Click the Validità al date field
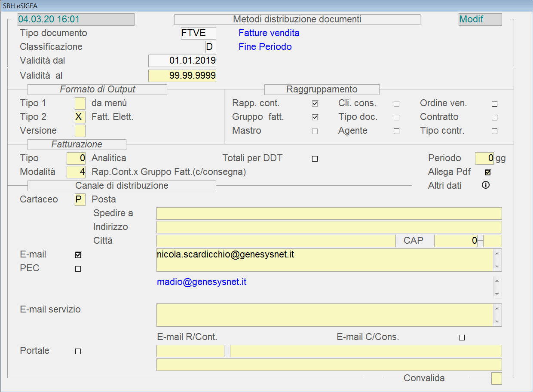The width and height of the screenshot is (533, 392). click(x=182, y=76)
